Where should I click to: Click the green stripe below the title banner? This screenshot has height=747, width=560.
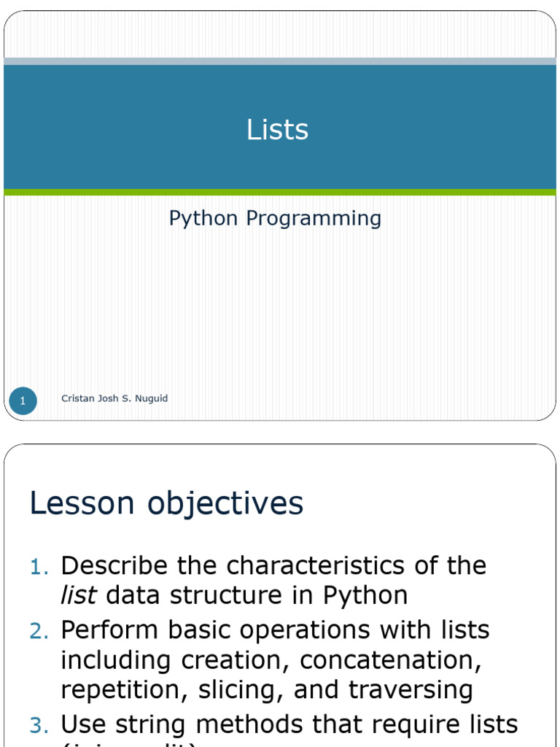280,193
